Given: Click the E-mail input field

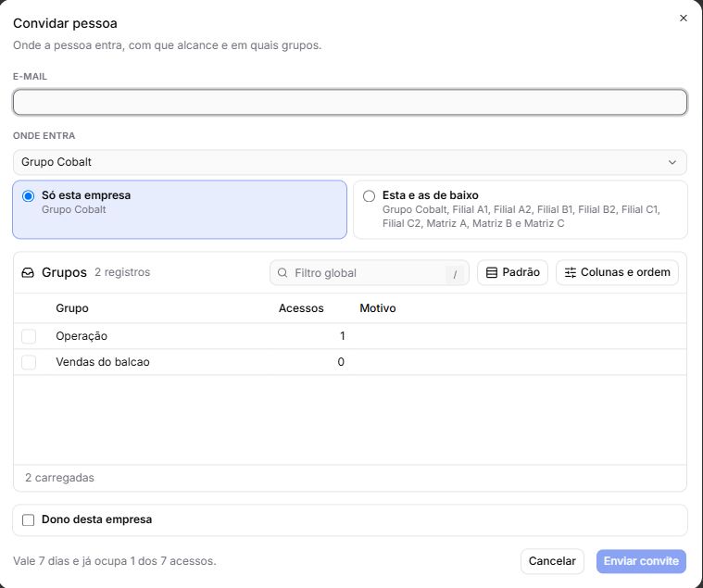Looking at the screenshot, I should 350,102.
